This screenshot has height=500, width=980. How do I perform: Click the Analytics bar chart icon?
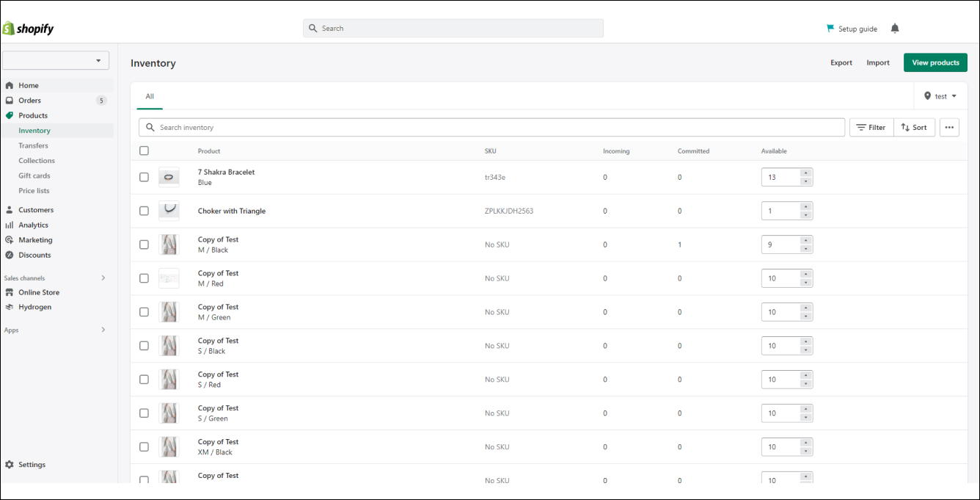(10, 225)
